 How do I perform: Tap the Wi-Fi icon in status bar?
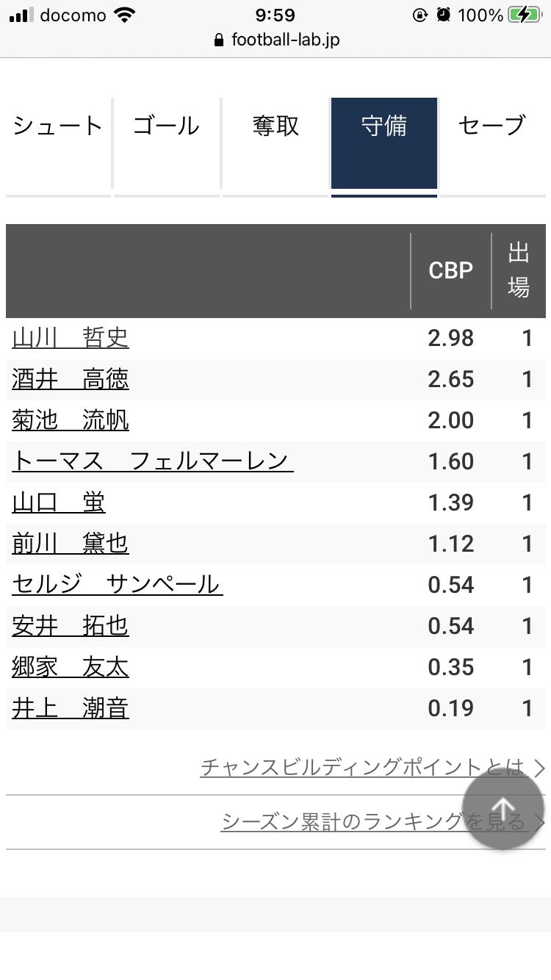pyautogui.click(x=126, y=15)
